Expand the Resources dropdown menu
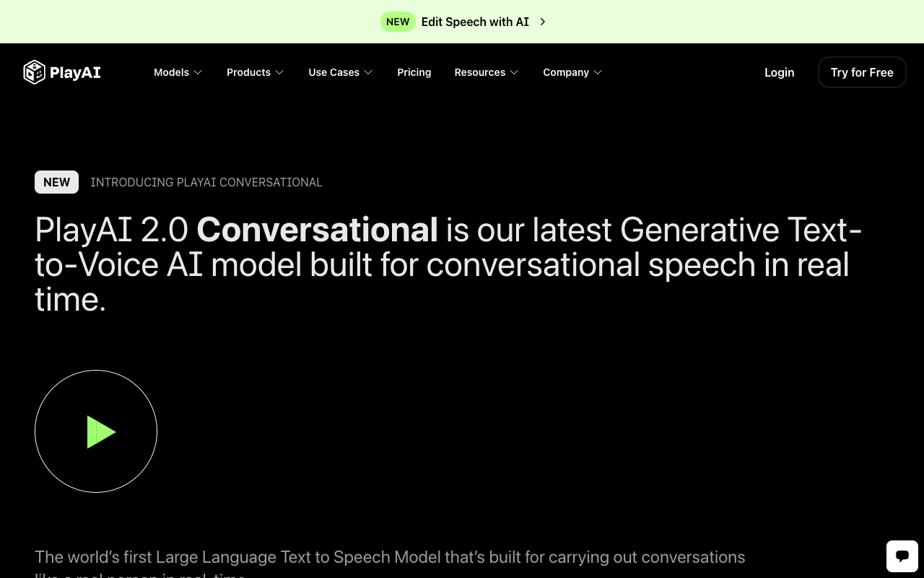 pos(487,72)
